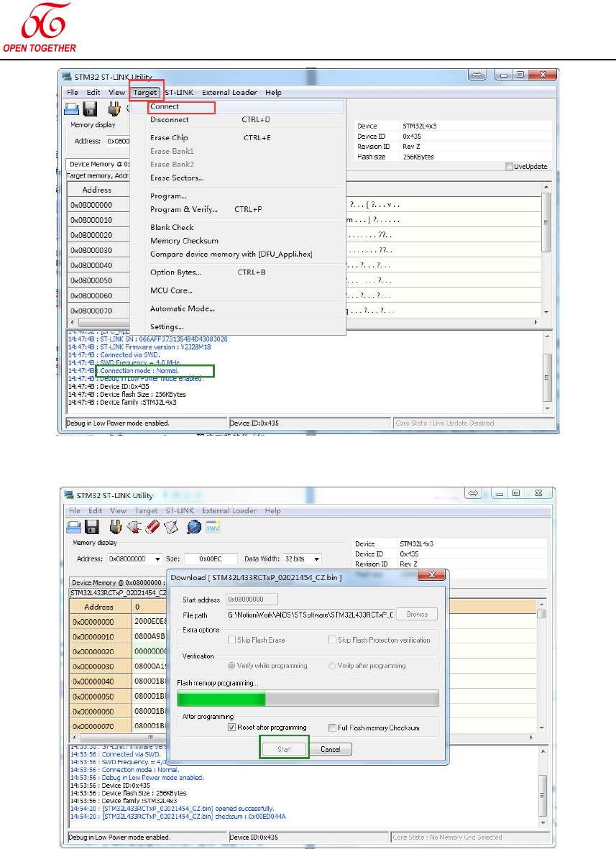Open Address dropdown in lower screenshot
The width and height of the screenshot is (616, 849).
pos(157,559)
